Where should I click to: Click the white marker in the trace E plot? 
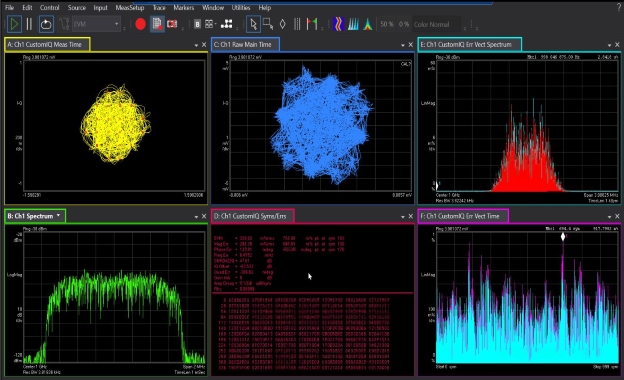pos(437,185)
